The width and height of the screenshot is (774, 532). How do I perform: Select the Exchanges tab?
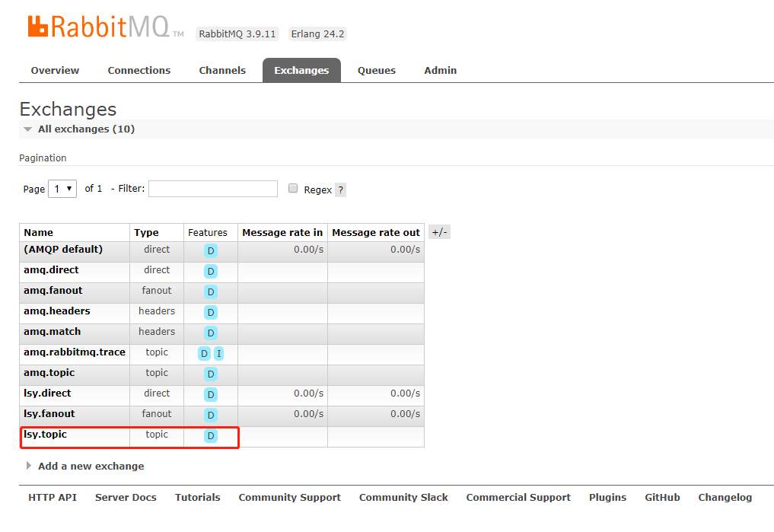point(301,70)
